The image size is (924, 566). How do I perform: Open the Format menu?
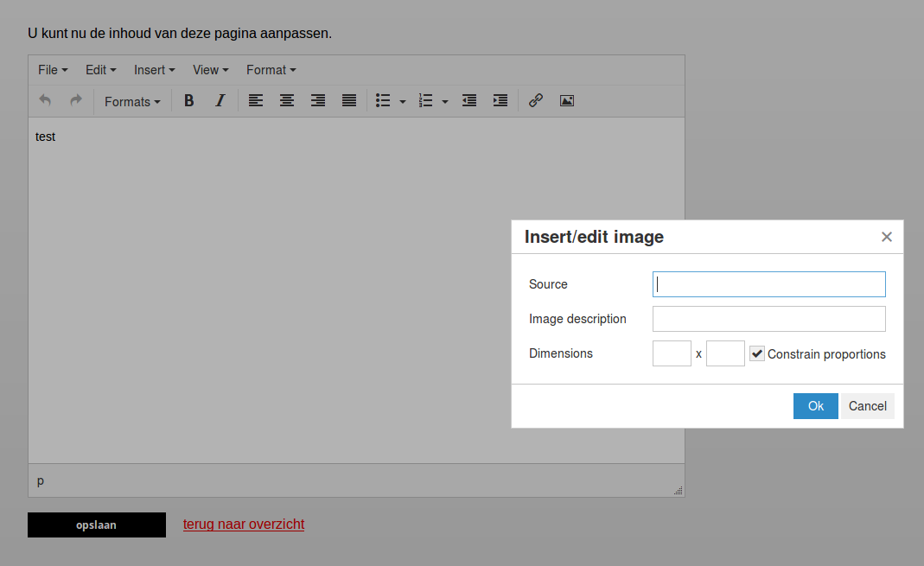tap(271, 70)
